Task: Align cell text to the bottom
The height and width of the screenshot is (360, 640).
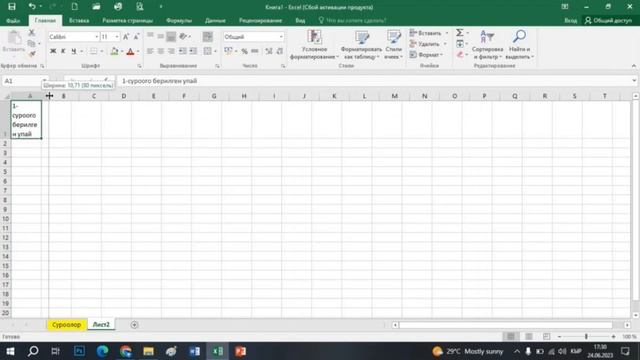Action: point(171,36)
